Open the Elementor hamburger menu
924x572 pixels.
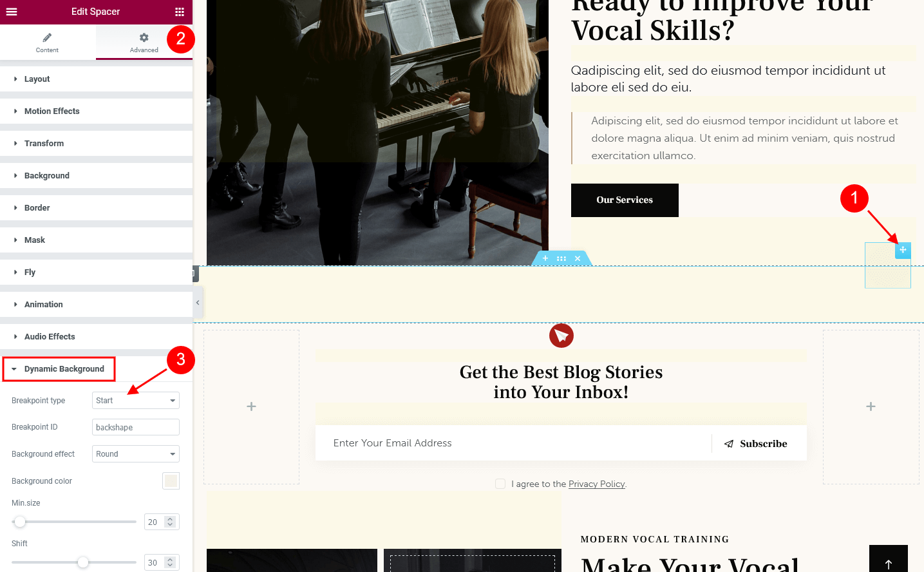coord(12,12)
